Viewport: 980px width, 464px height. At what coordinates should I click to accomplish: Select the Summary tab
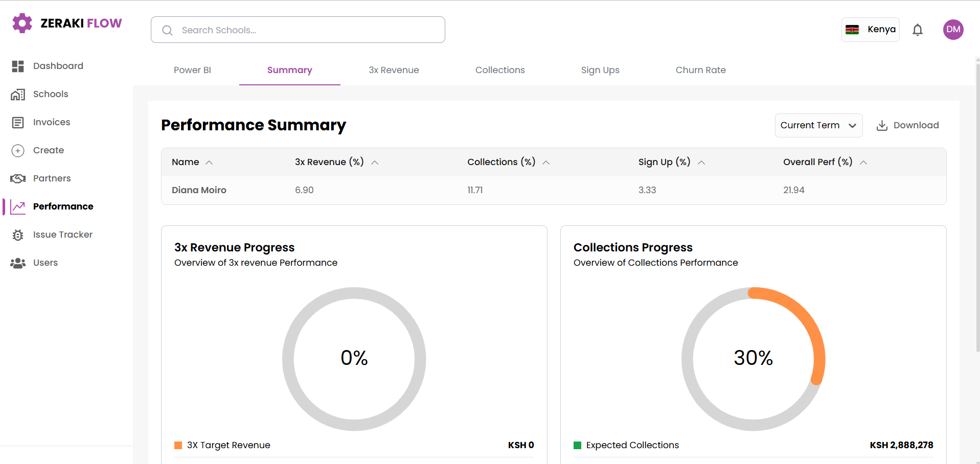coord(289,70)
